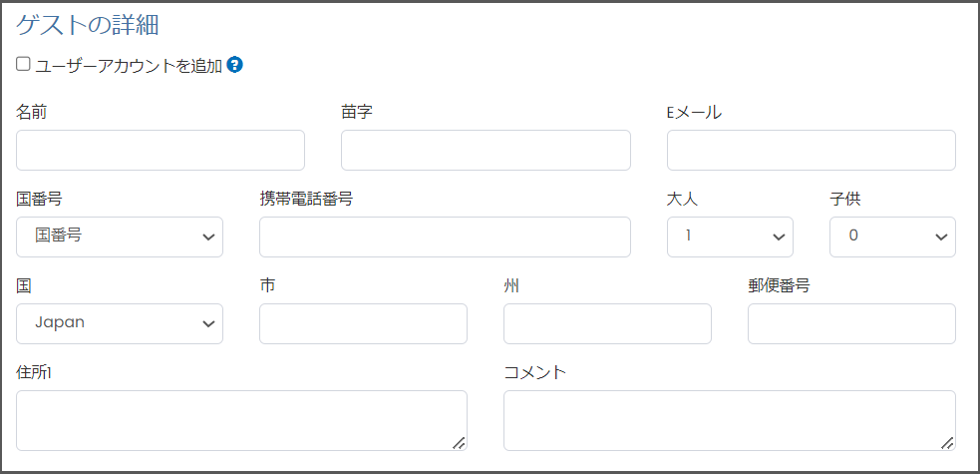Focus the 携帯電話番号 input box
This screenshot has height=475, width=980.
(x=445, y=237)
